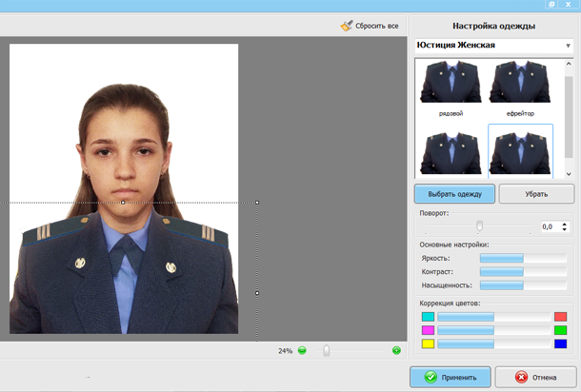Adjust the Насыщенность slider

pos(523,285)
